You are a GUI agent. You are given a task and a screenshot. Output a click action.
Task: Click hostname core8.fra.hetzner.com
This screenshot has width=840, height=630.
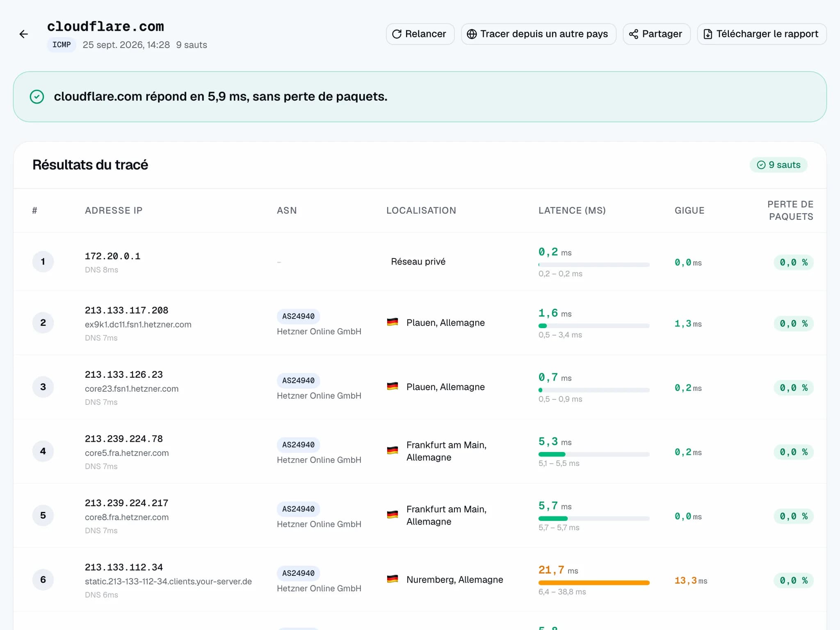click(x=127, y=517)
